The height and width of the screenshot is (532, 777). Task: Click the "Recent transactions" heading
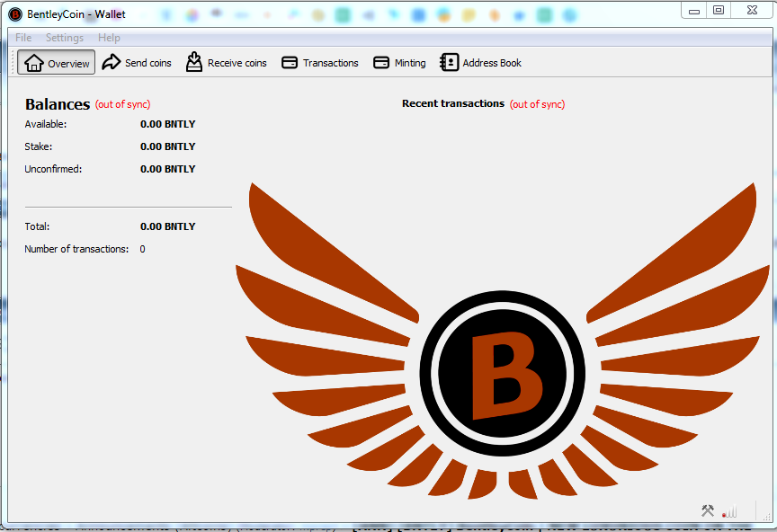(x=453, y=103)
